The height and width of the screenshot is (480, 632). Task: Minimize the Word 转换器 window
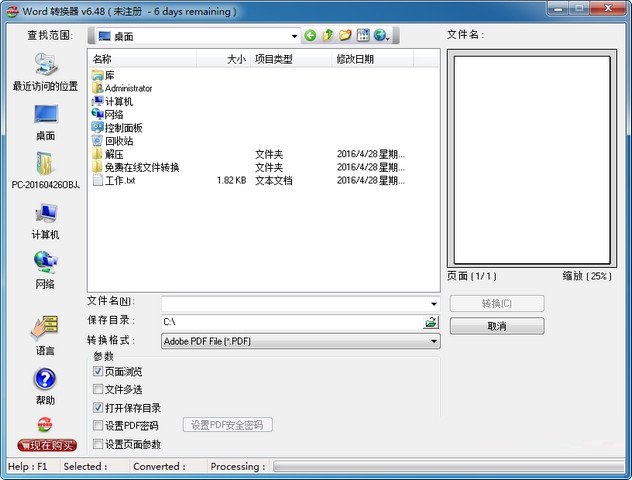[x=559, y=8]
